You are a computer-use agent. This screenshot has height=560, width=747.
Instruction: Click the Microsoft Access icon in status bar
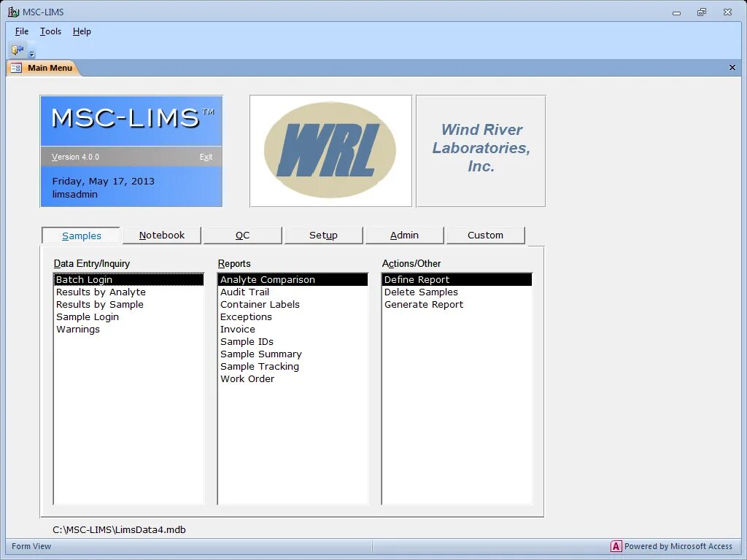point(616,546)
